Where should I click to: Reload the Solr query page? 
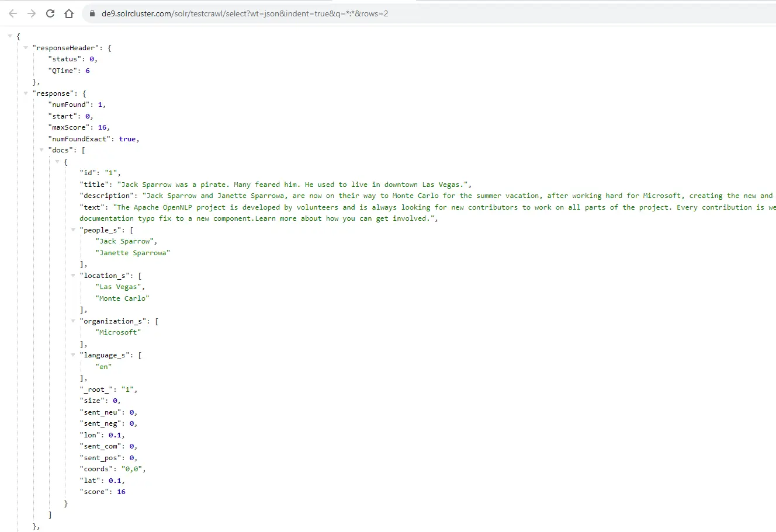pos(50,13)
